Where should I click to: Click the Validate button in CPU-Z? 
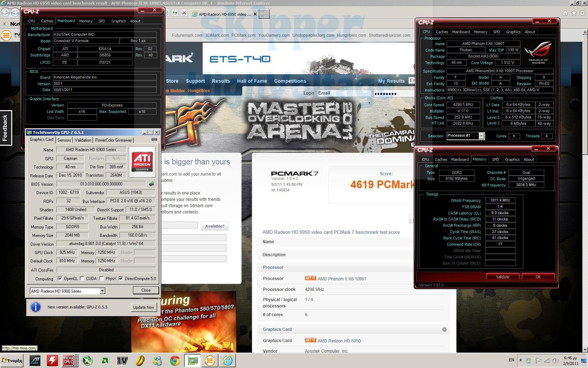point(503,277)
